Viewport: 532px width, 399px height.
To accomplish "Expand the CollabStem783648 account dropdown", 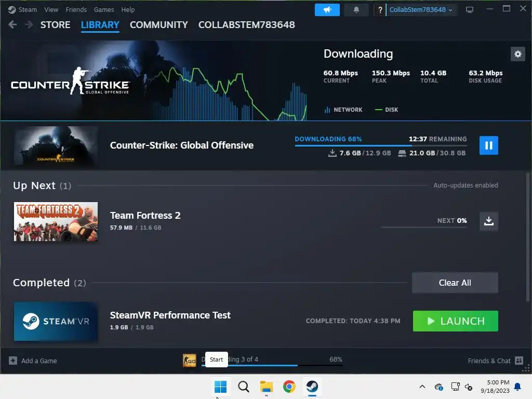I will coord(421,10).
